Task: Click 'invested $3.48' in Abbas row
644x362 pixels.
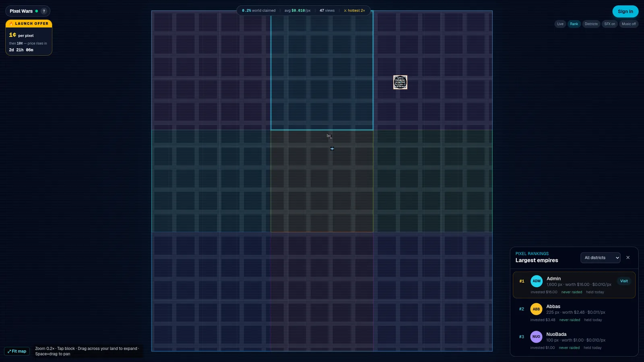Action: 543,320
